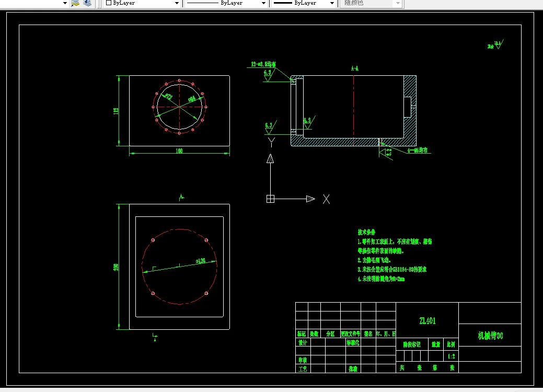Select the ø72 diameter dimension
The width and height of the screenshot is (543, 392).
(x=168, y=97)
